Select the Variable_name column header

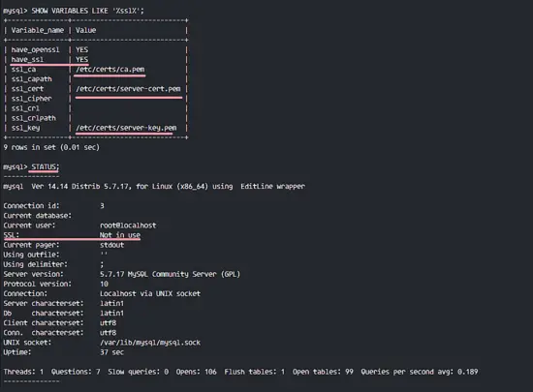coord(38,30)
